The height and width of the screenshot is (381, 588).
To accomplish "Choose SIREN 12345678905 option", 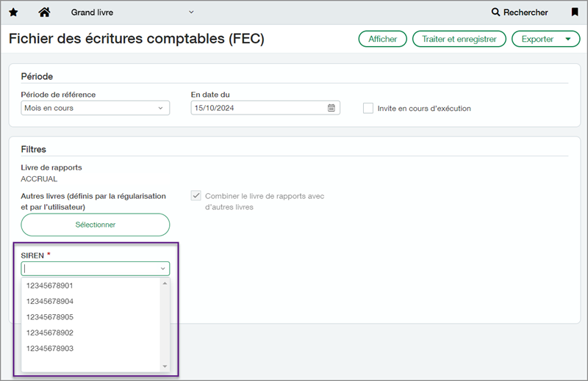I will pyautogui.click(x=50, y=317).
